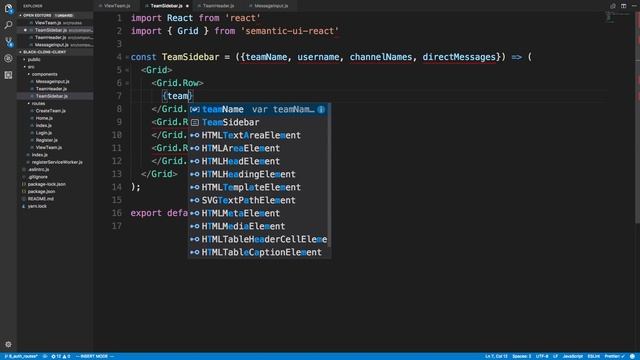
Task: Select TeamHeader.js in Open Editors list
Action: click(55, 38)
